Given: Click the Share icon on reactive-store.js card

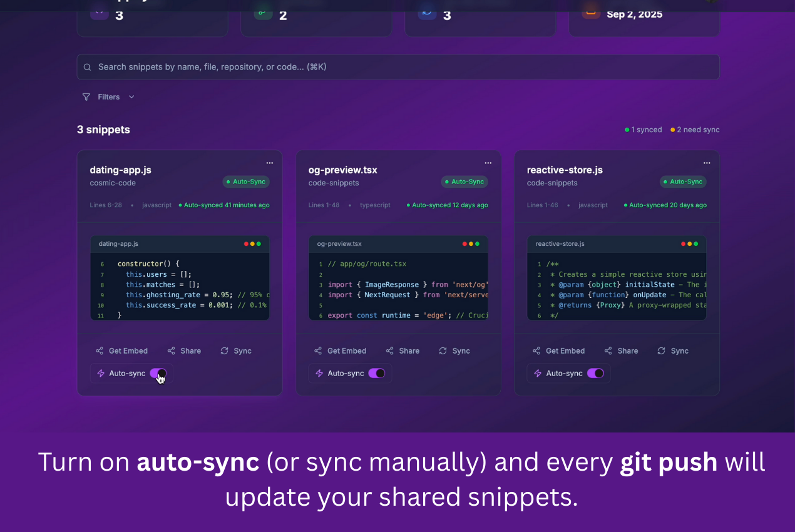Looking at the screenshot, I should tap(608, 351).
